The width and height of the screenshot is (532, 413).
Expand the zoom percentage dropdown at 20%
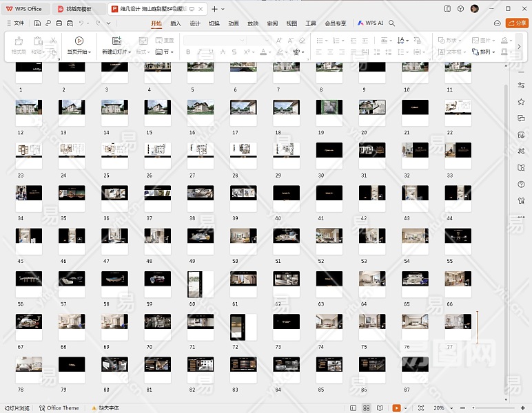tap(450, 407)
